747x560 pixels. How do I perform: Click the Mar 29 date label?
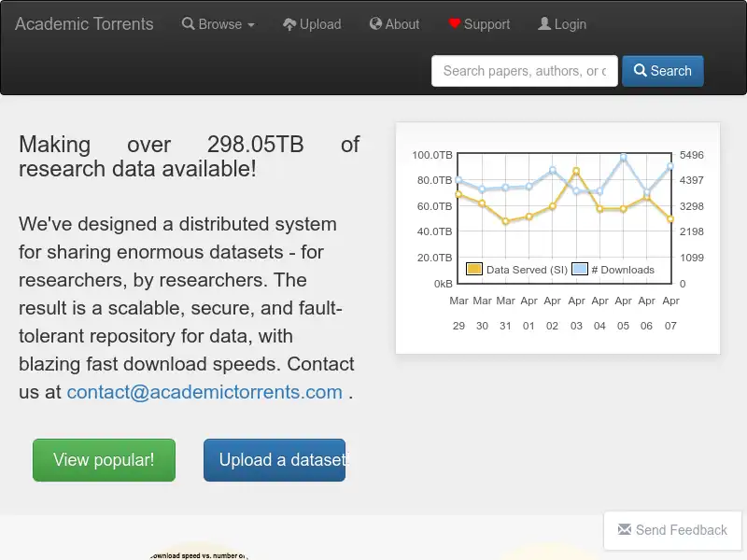(x=458, y=314)
